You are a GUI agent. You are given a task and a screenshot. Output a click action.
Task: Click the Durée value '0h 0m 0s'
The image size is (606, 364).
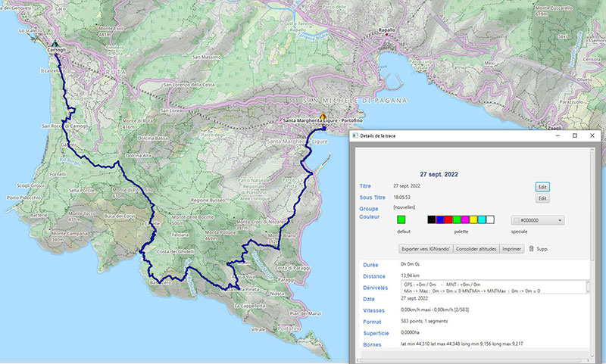410,264
